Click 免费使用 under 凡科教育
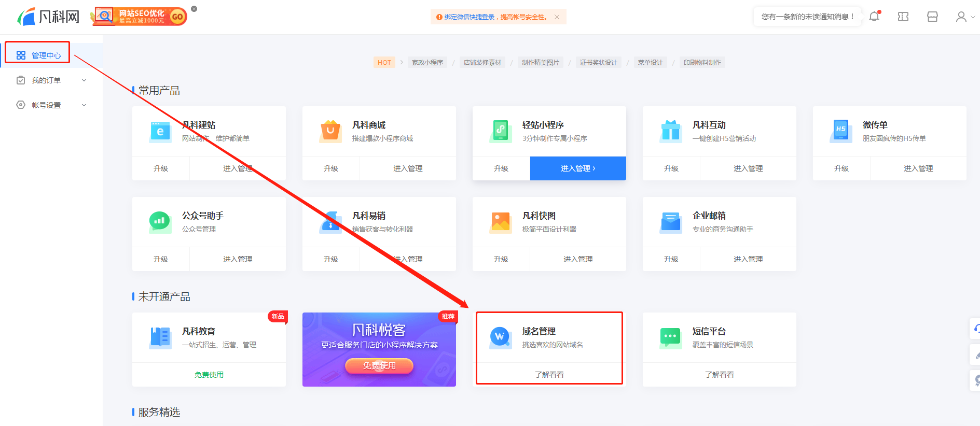Image resolution: width=980 pixels, height=426 pixels. [x=209, y=375]
